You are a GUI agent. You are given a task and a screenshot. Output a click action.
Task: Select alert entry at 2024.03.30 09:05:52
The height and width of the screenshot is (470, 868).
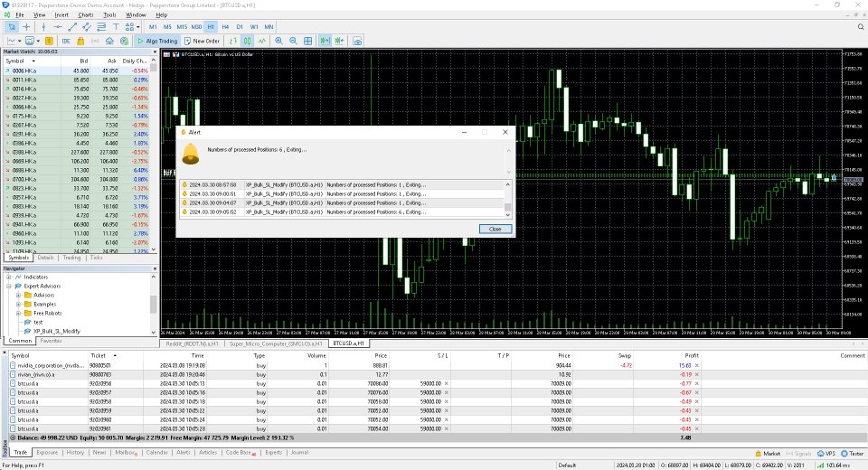point(342,212)
